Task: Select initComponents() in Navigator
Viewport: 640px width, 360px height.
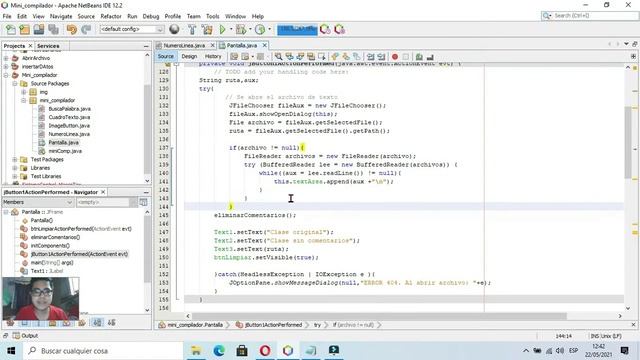Action: click(x=50, y=246)
